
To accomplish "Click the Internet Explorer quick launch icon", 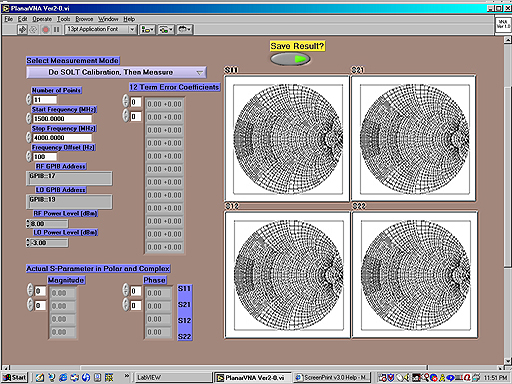I will coord(63,377).
